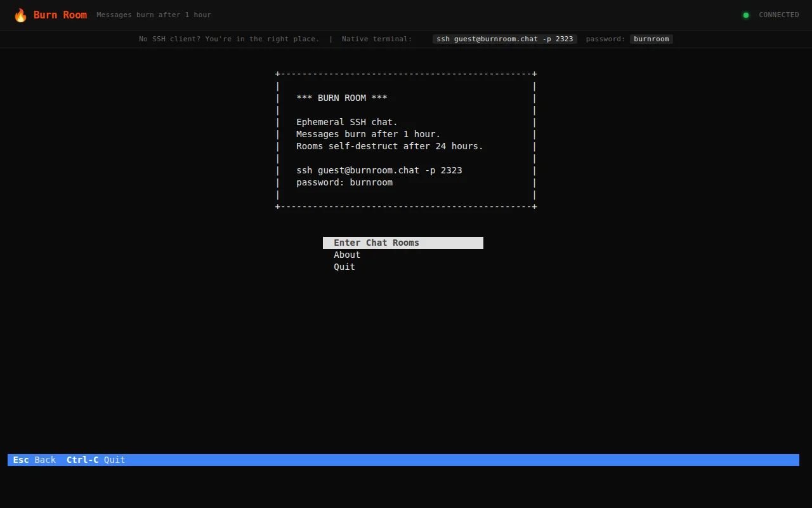Click the 'Native terminal:' label
The width and height of the screenshot is (812, 508).
(x=377, y=39)
